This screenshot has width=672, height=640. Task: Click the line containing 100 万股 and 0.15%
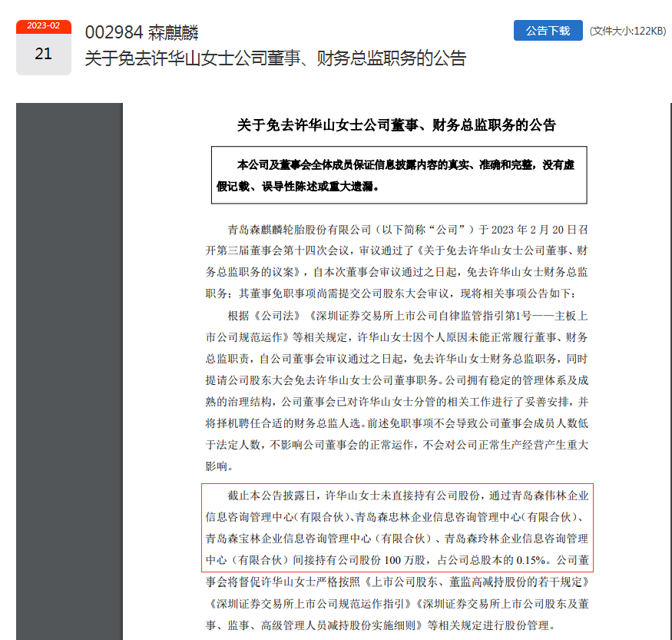tap(397, 560)
